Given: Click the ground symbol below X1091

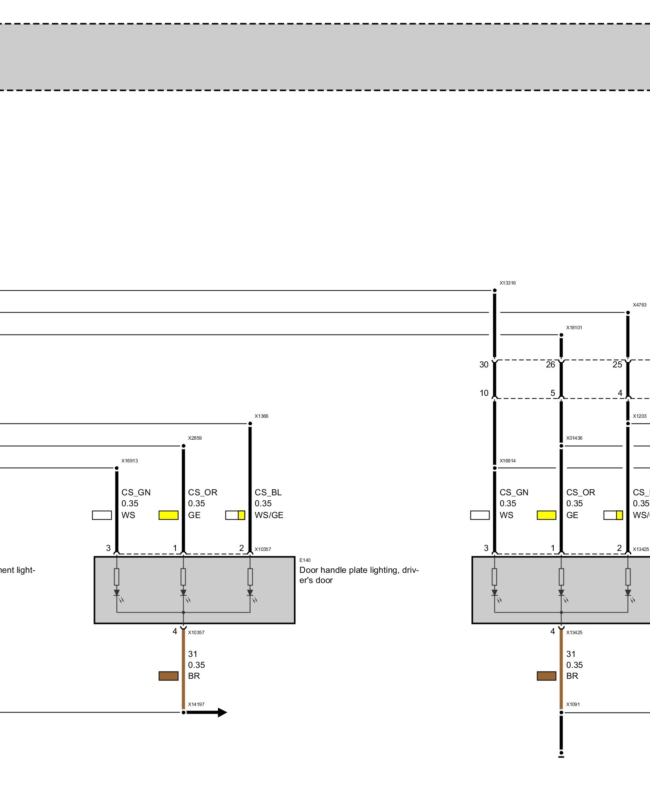Looking at the screenshot, I should (561, 754).
